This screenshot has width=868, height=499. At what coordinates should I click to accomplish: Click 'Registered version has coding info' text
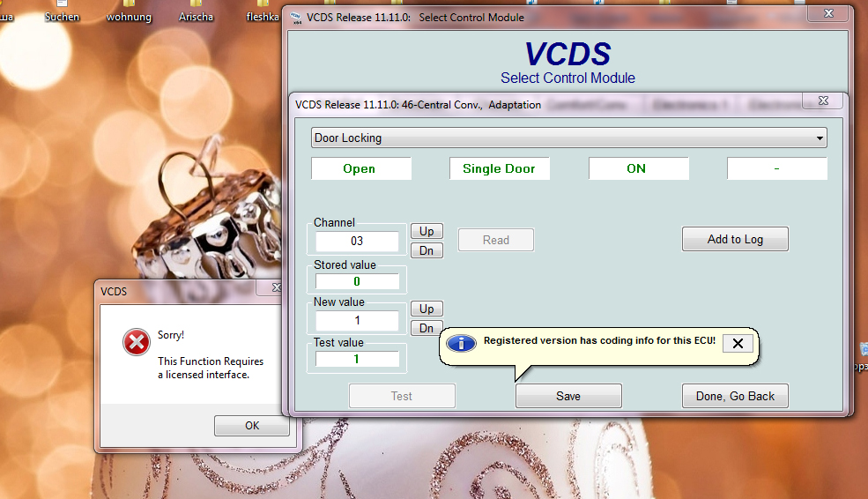[599, 340]
